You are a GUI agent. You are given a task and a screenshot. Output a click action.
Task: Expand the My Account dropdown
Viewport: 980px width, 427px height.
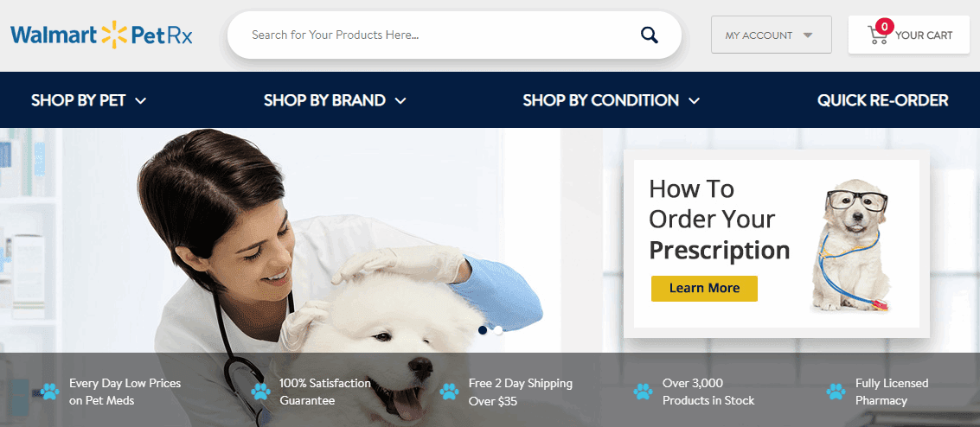tap(772, 35)
